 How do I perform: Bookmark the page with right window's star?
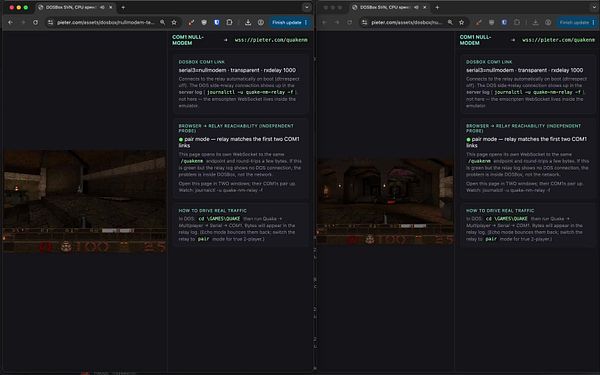tap(461, 23)
